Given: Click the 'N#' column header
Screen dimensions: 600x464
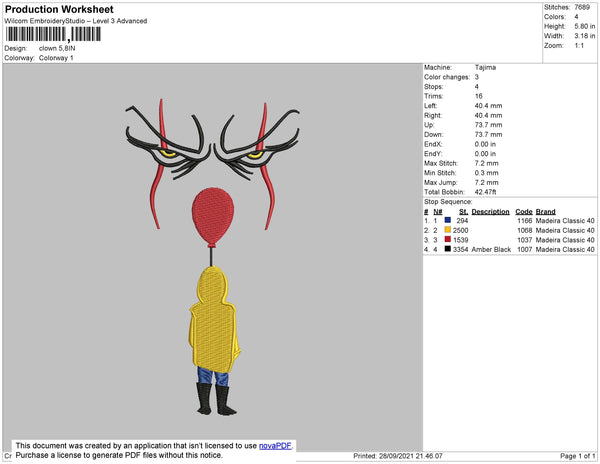Looking at the screenshot, I should click(x=438, y=212).
